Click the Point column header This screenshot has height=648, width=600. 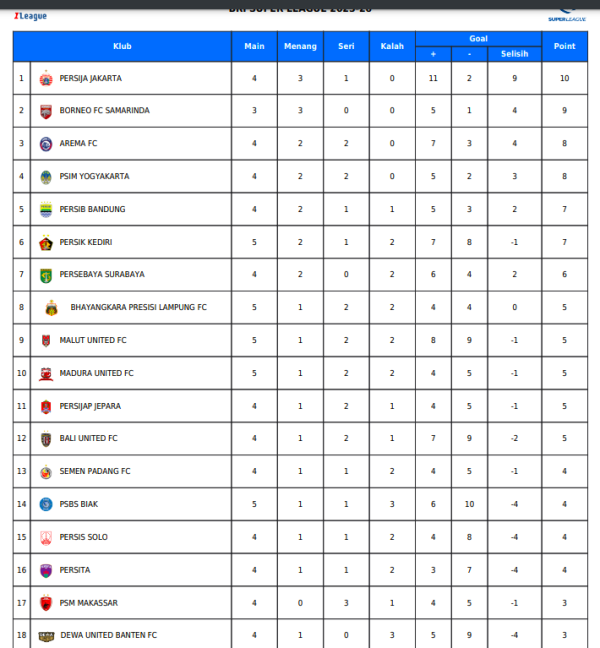(565, 46)
